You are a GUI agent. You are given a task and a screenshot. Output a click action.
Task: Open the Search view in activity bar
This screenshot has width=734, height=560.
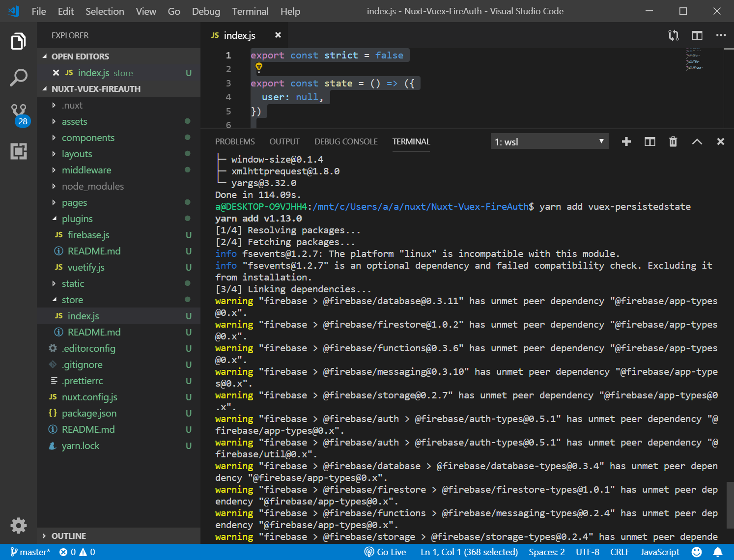click(x=18, y=77)
